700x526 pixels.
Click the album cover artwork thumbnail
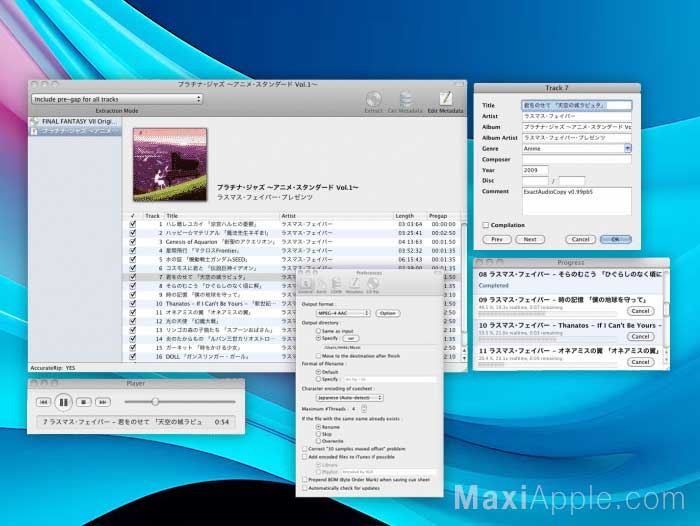coord(170,164)
